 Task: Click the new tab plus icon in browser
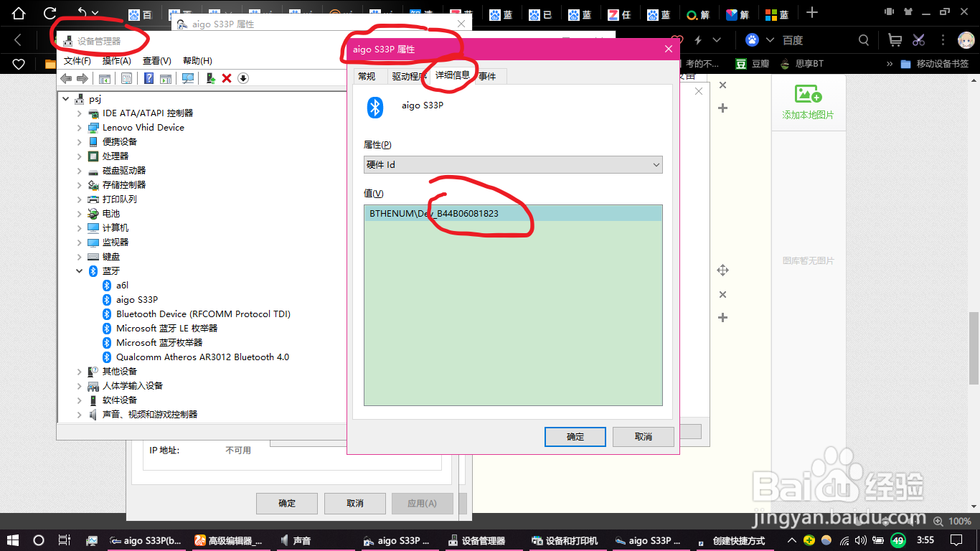click(811, 13)
